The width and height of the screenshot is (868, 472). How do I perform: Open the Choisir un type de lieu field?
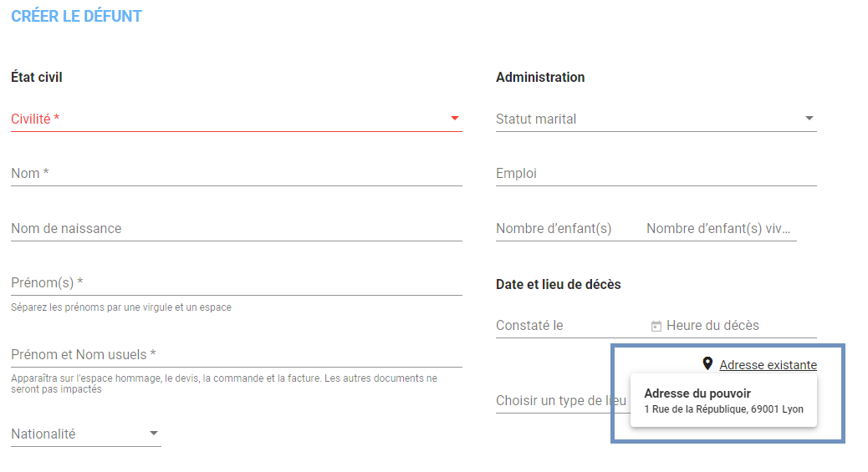(561, 401)
